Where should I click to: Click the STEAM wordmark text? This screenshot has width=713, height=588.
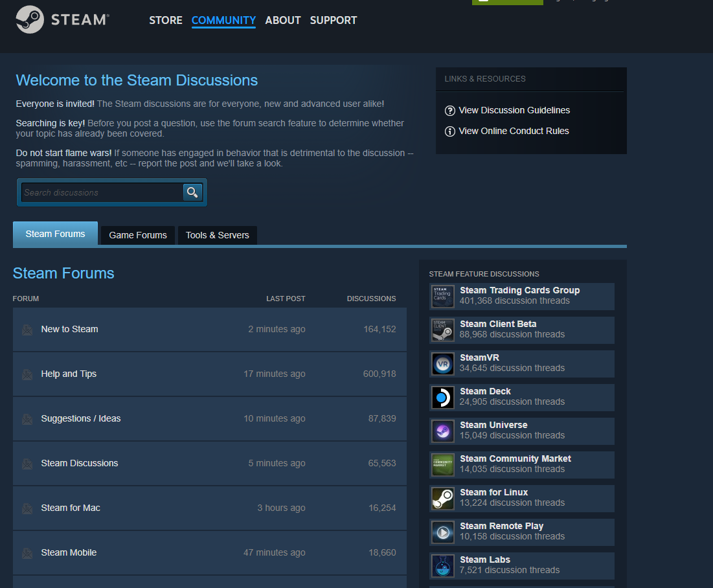[x=80, y=19]
